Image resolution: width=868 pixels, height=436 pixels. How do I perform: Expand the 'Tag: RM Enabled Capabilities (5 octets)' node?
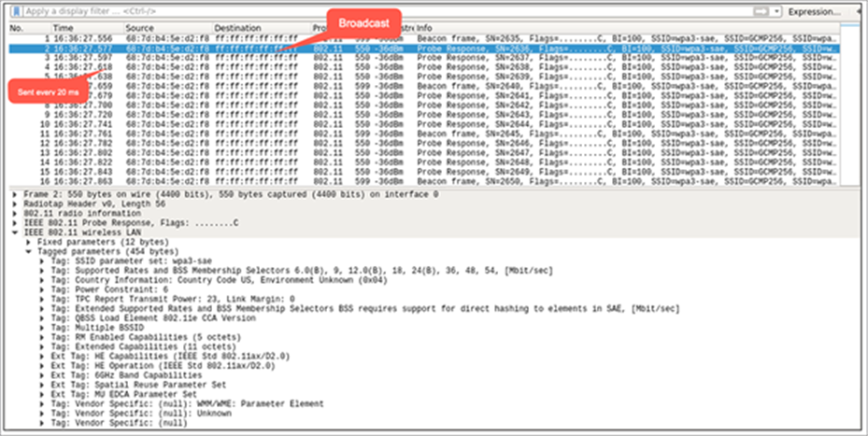42,337
